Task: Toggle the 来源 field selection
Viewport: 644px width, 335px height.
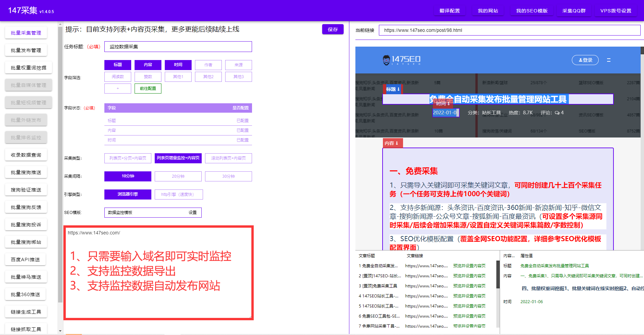Action: pyautogui.click(x=238, y=65)
